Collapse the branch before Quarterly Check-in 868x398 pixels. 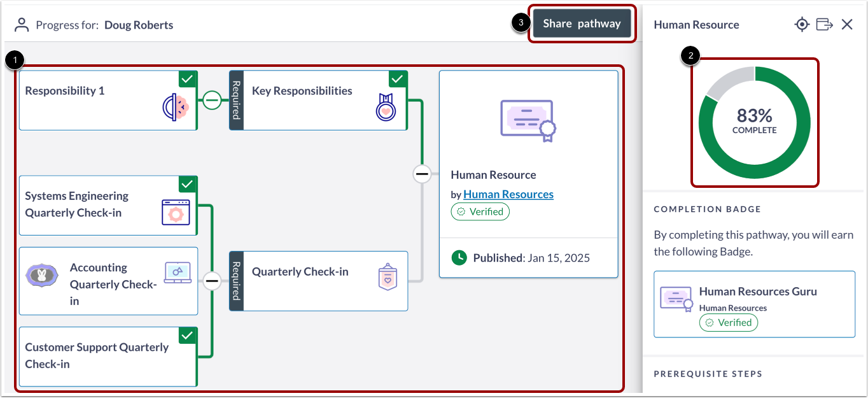point(212,281)
